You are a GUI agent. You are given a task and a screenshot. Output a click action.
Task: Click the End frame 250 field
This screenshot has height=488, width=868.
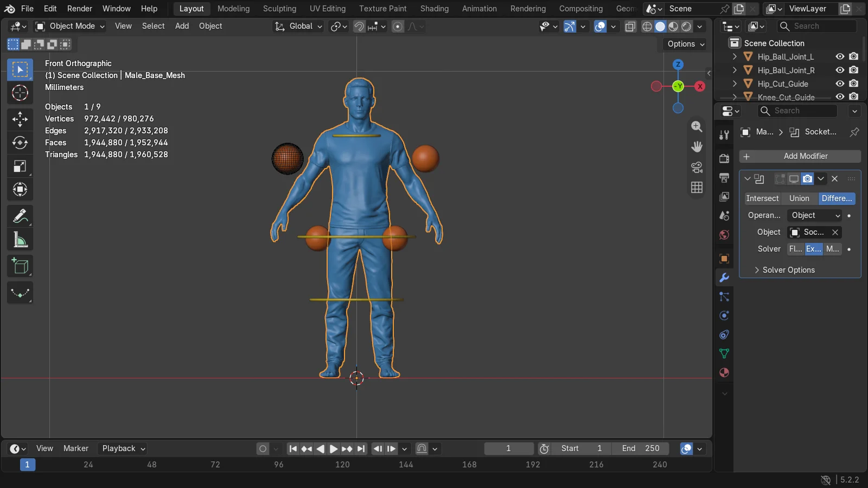pos(640,448)
